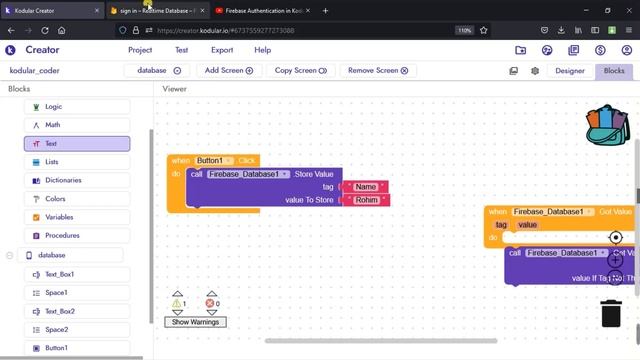Open the Pocket icon in browser toolbar
The height and width of the screenshot is (360, 640).
point(544,30)
